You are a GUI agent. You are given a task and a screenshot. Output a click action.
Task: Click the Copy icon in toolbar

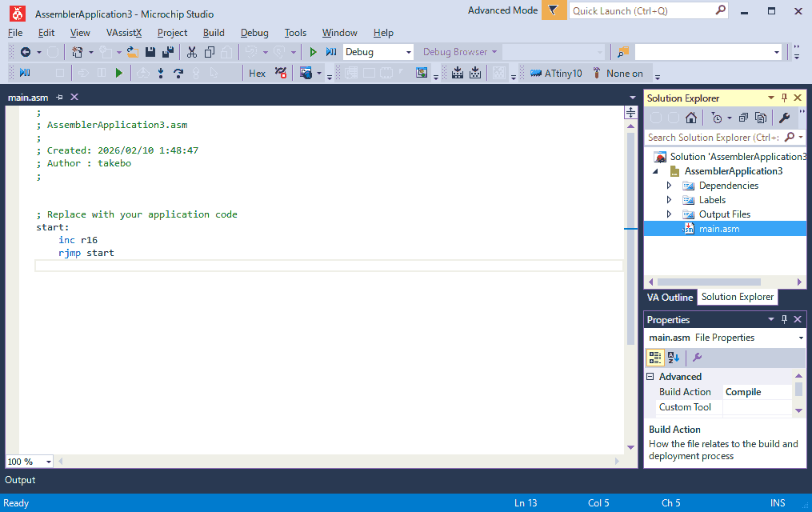[210, 52]
